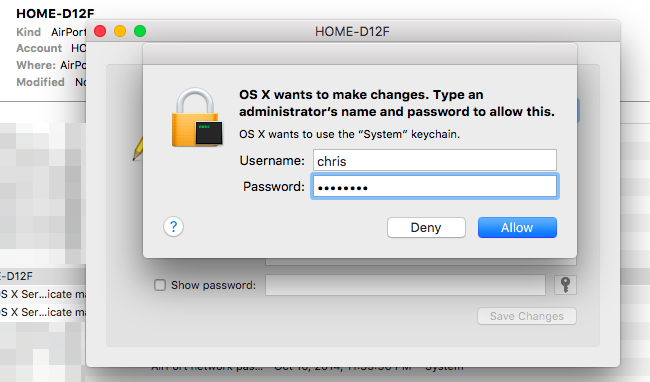This screenshot has width=650, height=382.
Task: Click the Save Changes button
Action: pyautogui.click(x=526, y=316)
